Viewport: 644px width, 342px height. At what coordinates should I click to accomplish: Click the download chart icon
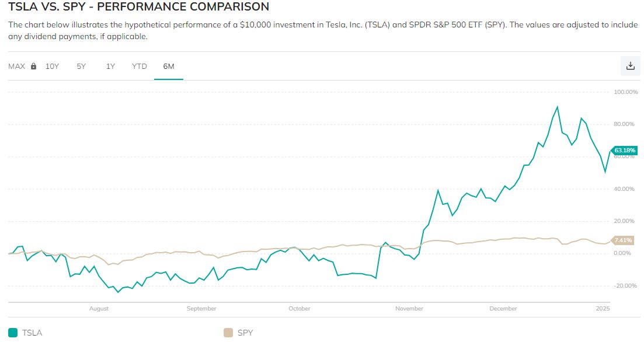pos(630,66)
